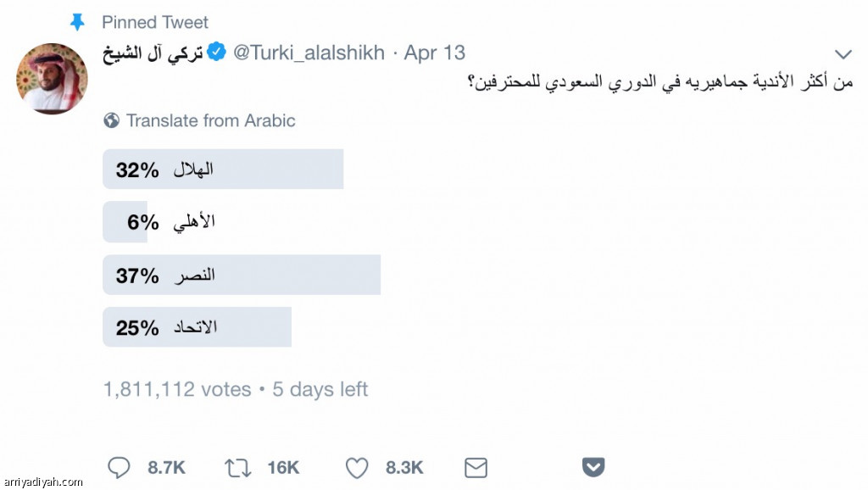Image resolution: width=868 pixels, height=490 pixels.
Task: Click the user profile avatar photo
Action: [52, 78]
